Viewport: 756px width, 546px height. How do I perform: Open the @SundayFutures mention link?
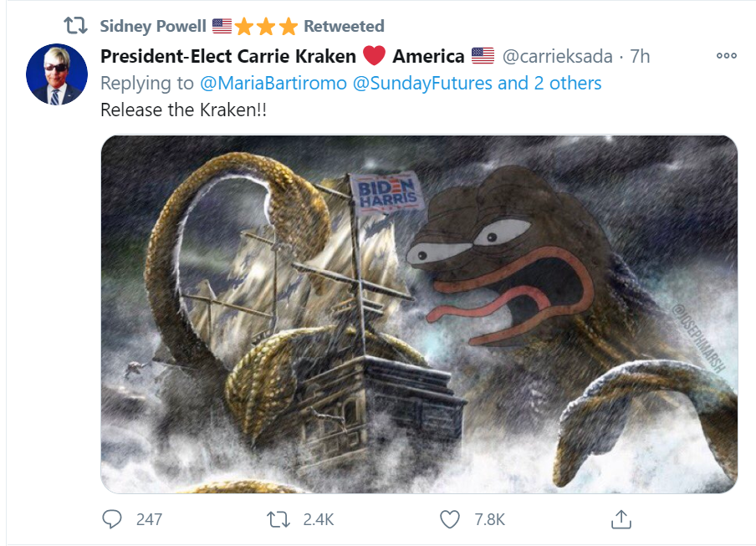click(x=422, y=84)
